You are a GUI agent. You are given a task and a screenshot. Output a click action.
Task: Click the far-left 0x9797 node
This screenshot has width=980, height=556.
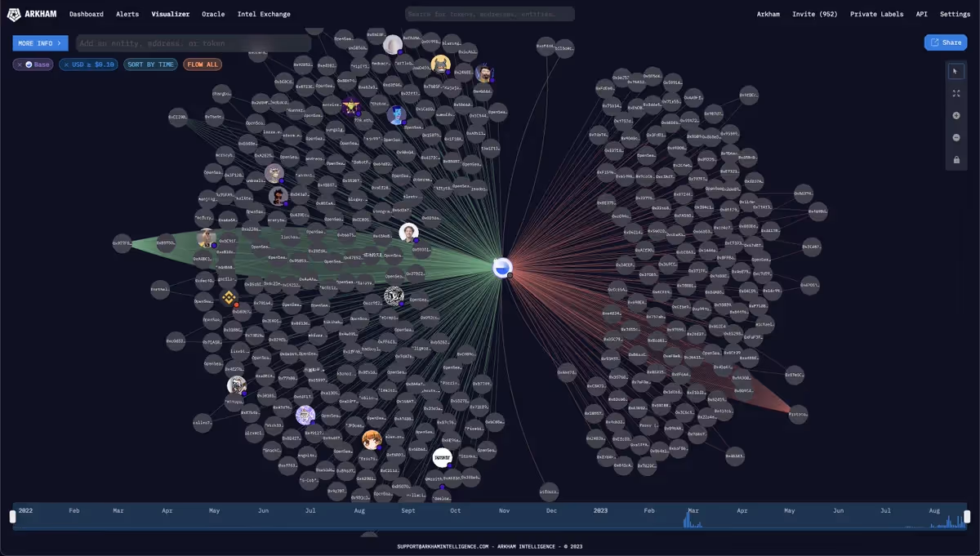(x=122, y=242)
